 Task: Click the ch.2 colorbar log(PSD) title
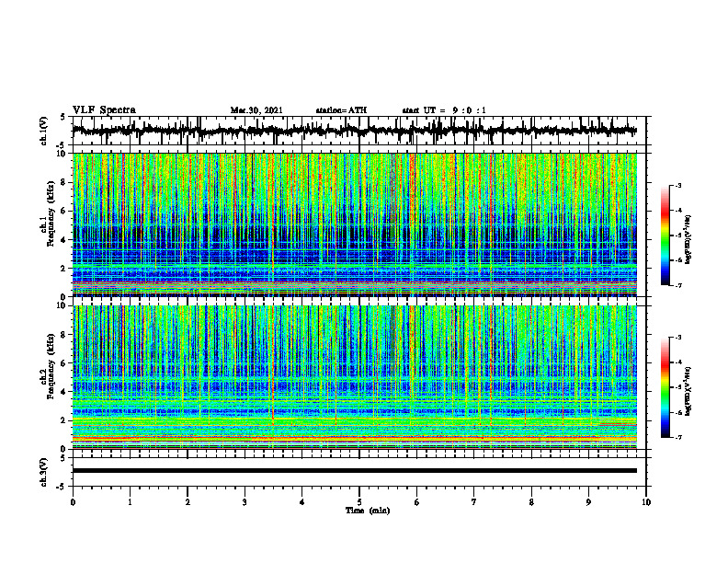coord(688,391)
